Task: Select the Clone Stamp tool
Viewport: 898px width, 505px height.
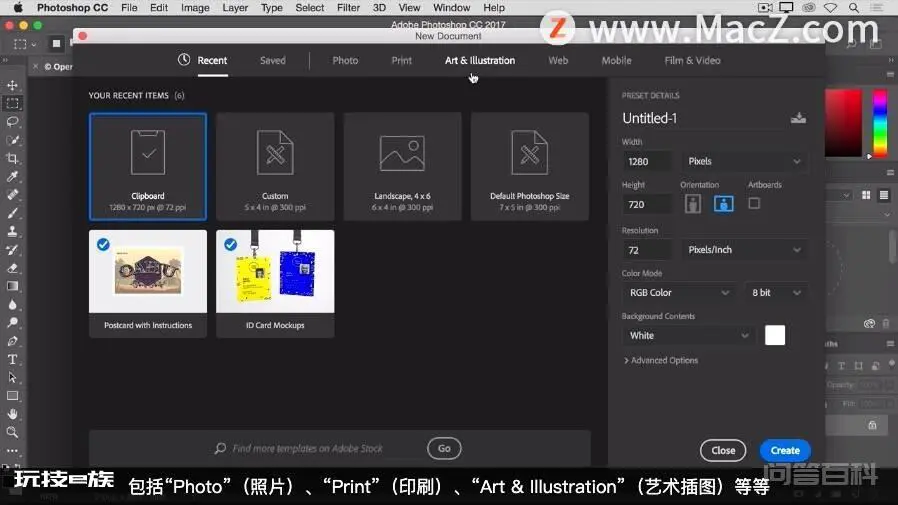Action: 12,231
